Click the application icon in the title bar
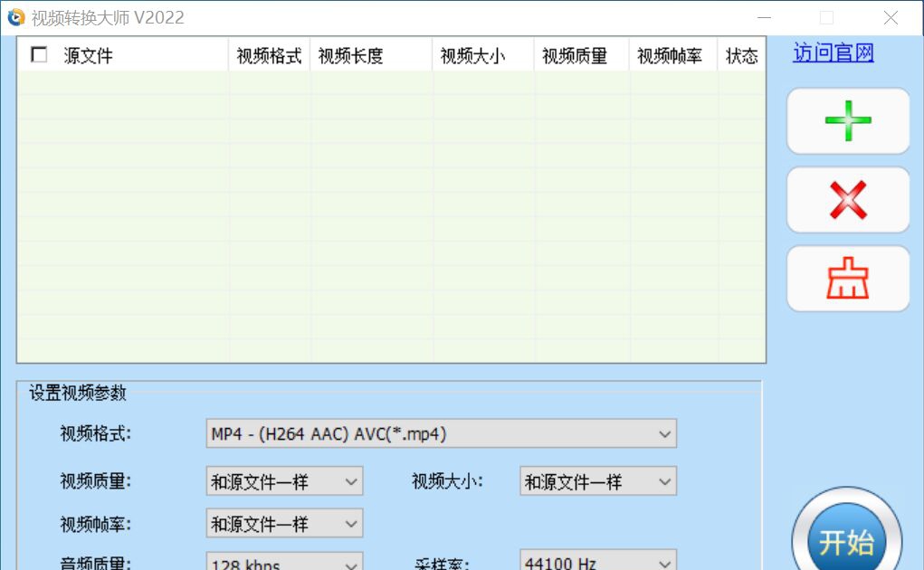The width and height of the screenshot is (924, 570). pos(15,16)
